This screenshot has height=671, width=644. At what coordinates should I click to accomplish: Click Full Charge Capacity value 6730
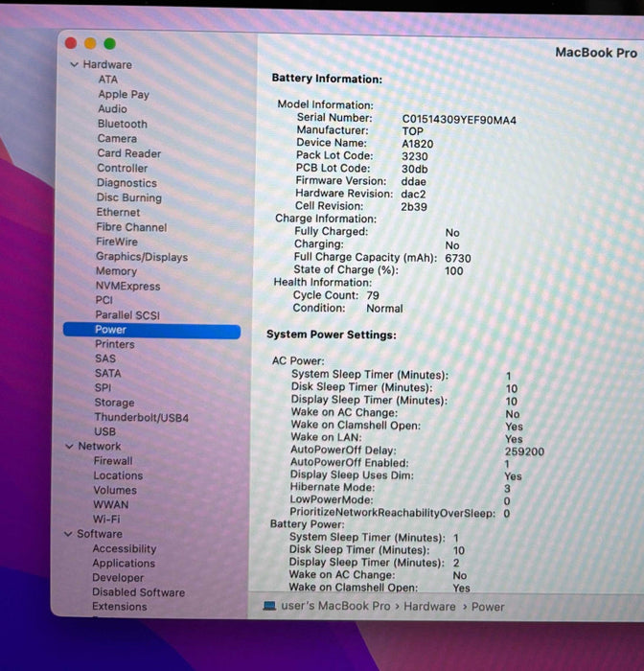pos(458,259)
